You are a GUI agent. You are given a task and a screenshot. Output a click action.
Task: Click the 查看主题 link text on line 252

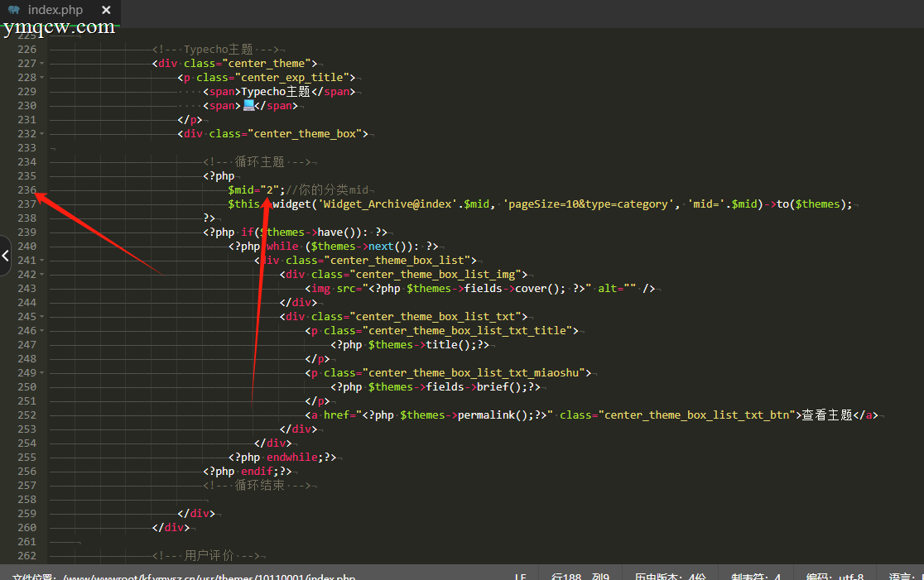pyautogui.click(x=827, y=415)
